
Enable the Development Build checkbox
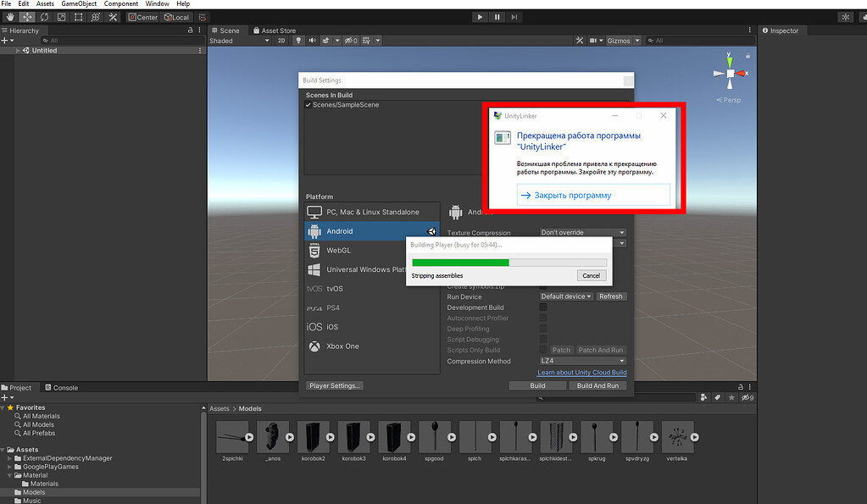[x=544, y=307]
